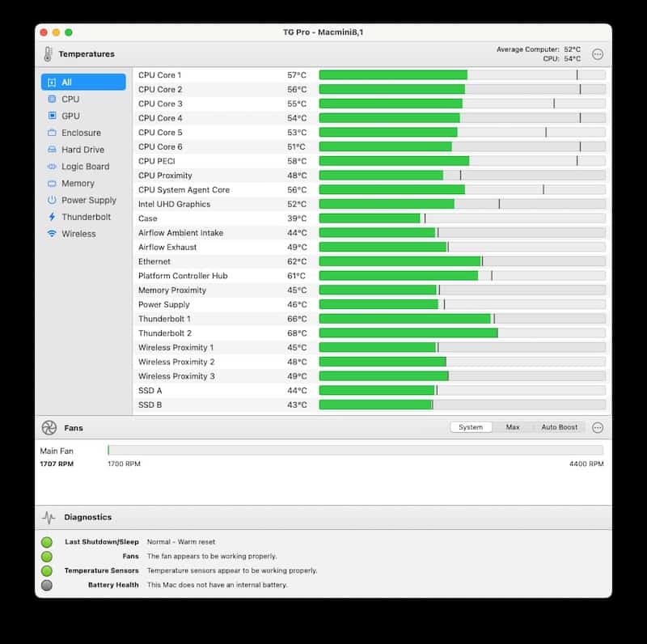Click gray status dot for Battery Health
Viewport: 647px width, 644px height.
[x=47, y=585]
